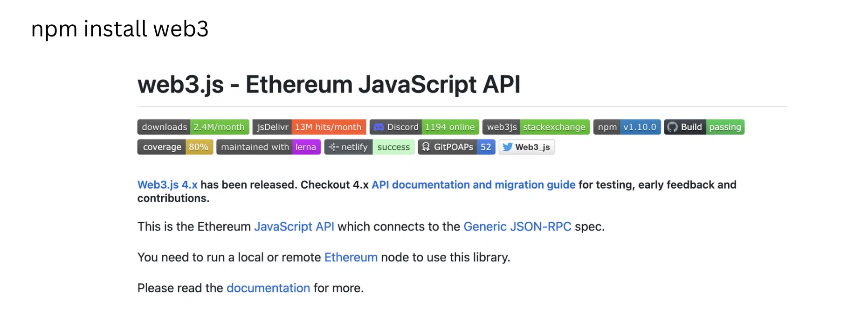868x310 pixels.
Task: Open the GitPOAPs 52 badge
Action: pos(456,147)
